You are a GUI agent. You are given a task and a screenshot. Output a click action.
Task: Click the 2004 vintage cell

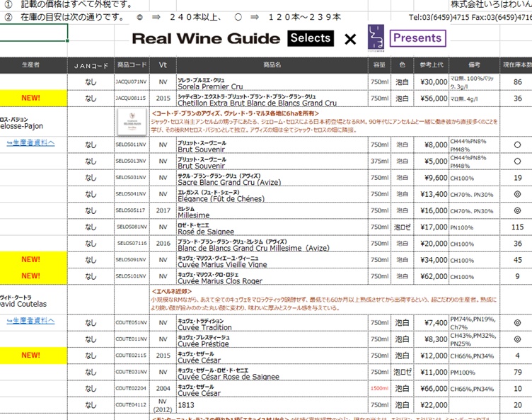[163, 388]
